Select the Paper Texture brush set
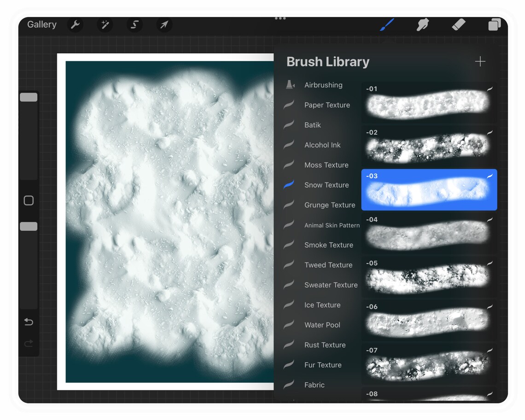525x420 pixels. (327, 105)
